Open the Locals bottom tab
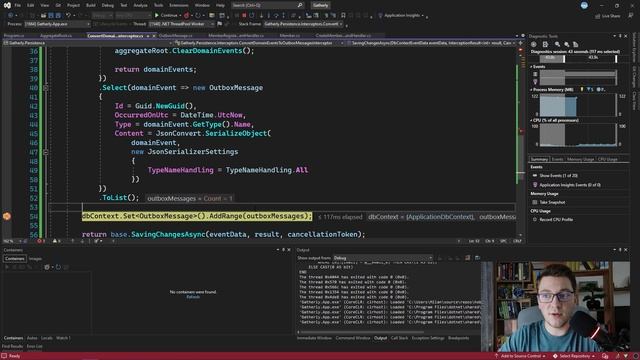 47,338
